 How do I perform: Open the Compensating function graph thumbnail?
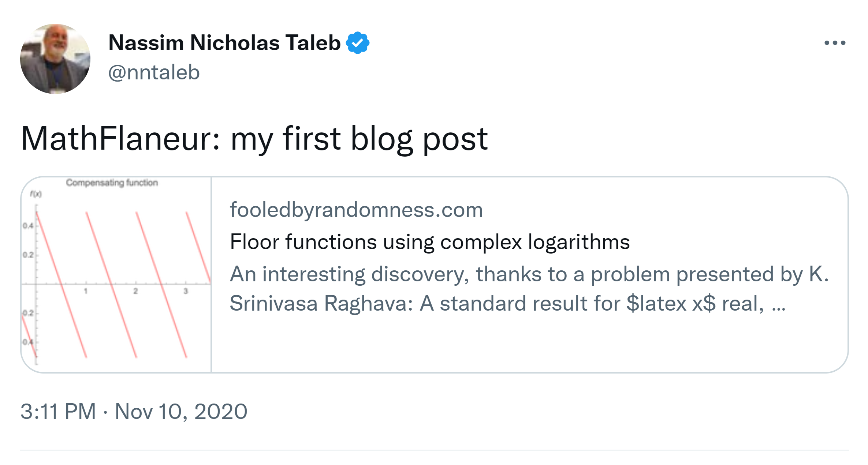(116, 274)
